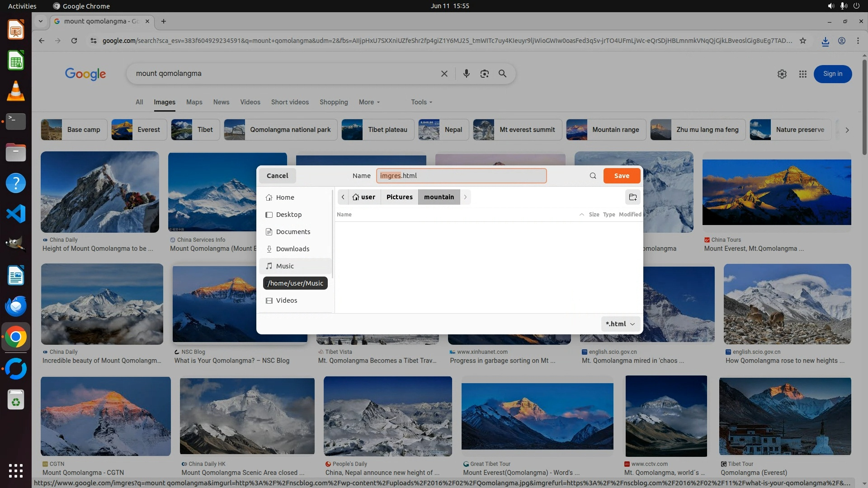Image resolution: width=868 pixels, height=488 pixels.
Task: Click the search by image camera icon
Action: point(484,74)
